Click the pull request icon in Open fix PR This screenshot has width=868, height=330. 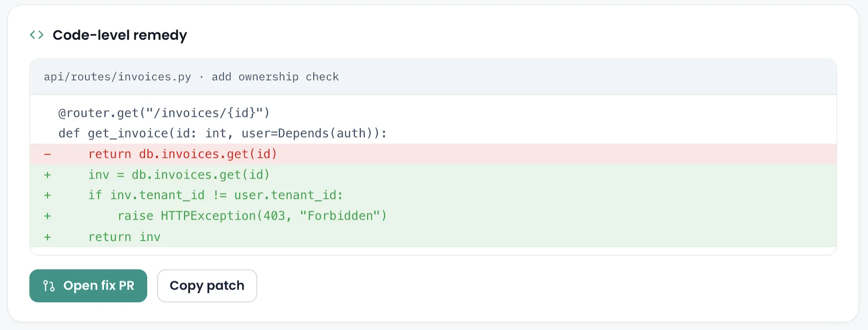coord(49,286)
